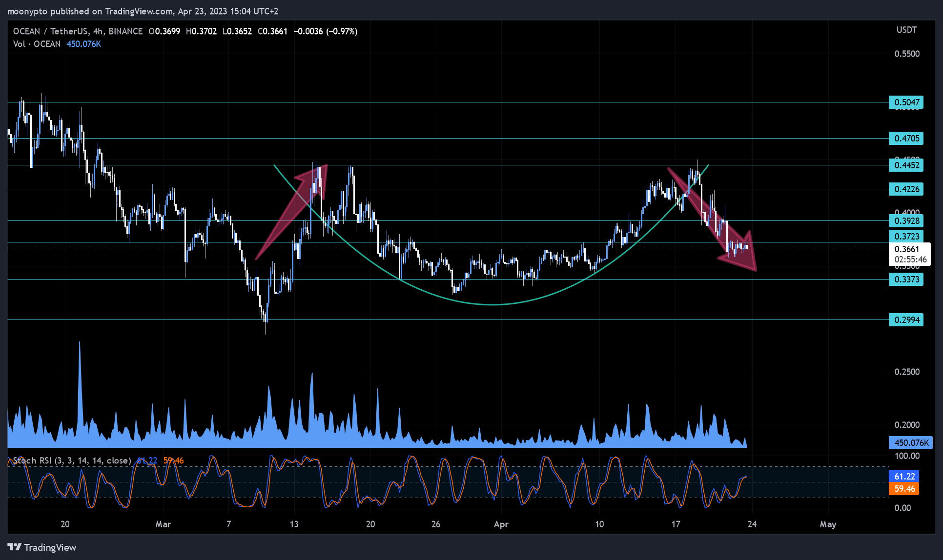Click the countdown timer 02:55:46
Screen dimensions: 943x560
(910, 260)
